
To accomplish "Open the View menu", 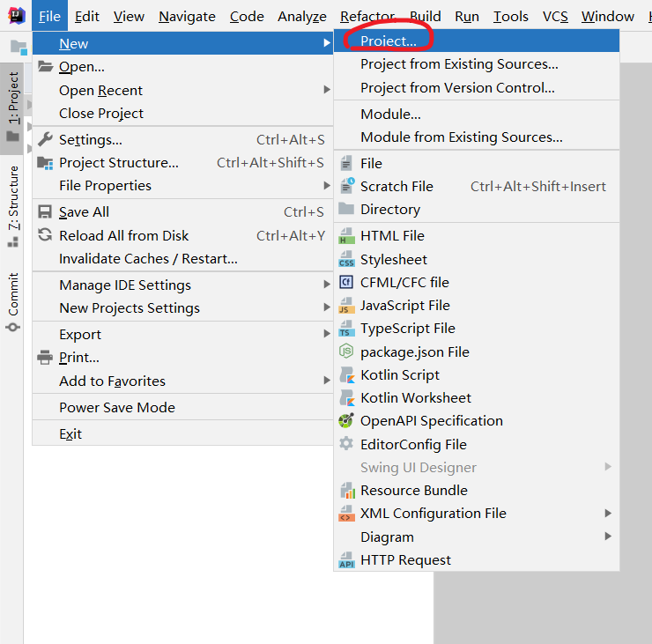I will tap(129, 16).
